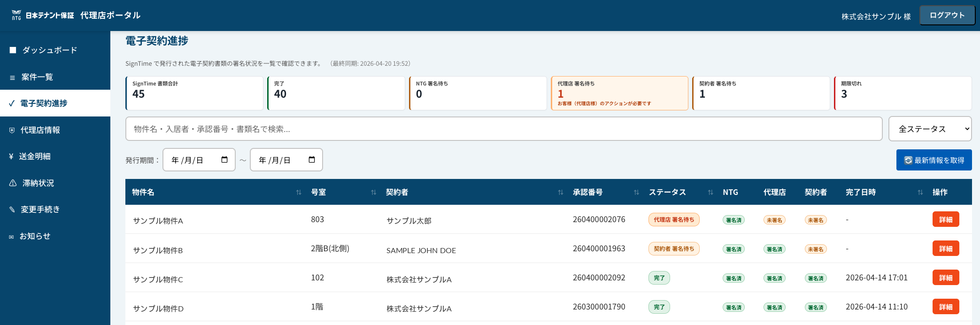Click 承認番号 260300001790
This screenshot has height=325, width=980.
599,307
